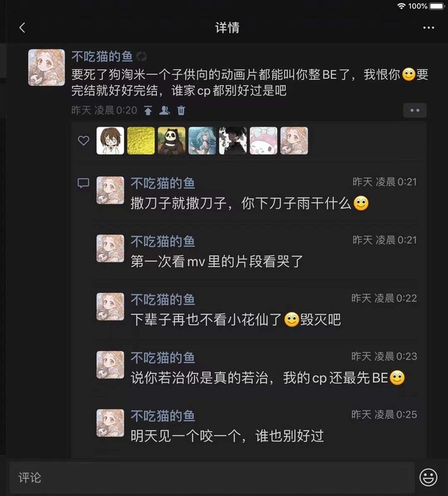Open the yellow textured liker avatar
Viewport: 448px width, 496px height.
pos(141,141)
